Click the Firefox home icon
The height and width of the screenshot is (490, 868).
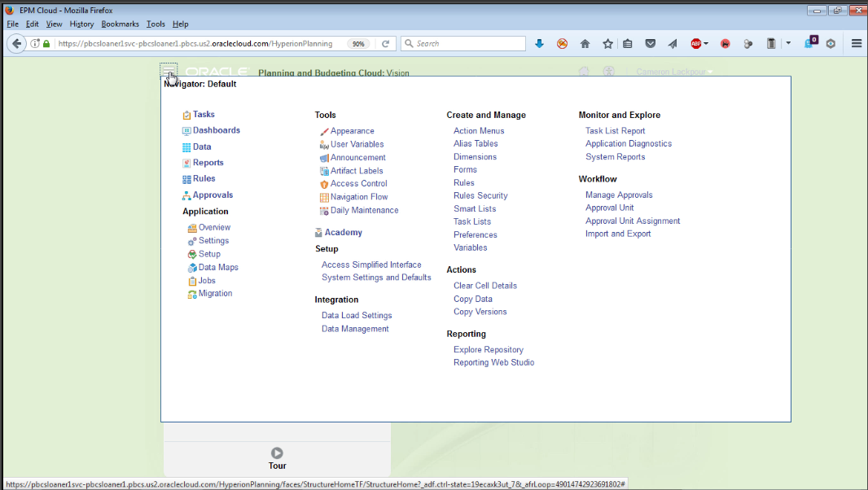point(585,43)
